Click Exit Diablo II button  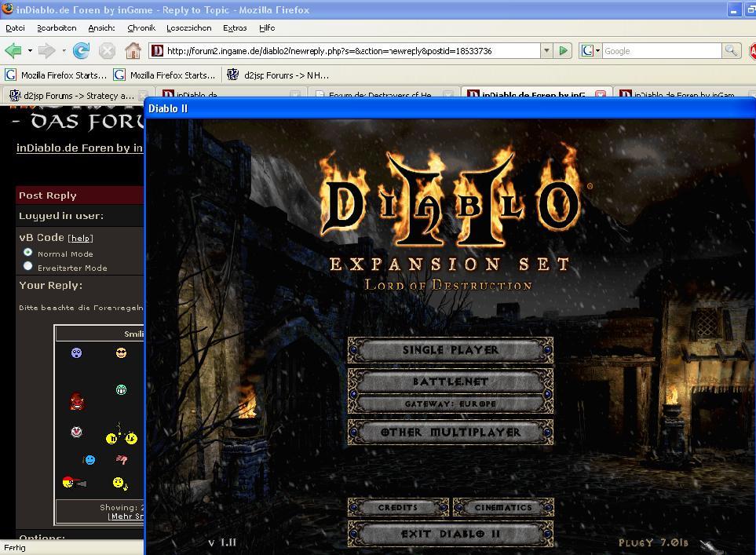pos(451,534)
